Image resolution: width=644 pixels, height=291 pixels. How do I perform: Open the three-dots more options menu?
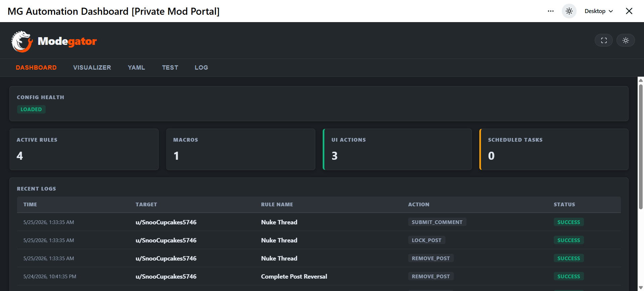pos(551,11)
